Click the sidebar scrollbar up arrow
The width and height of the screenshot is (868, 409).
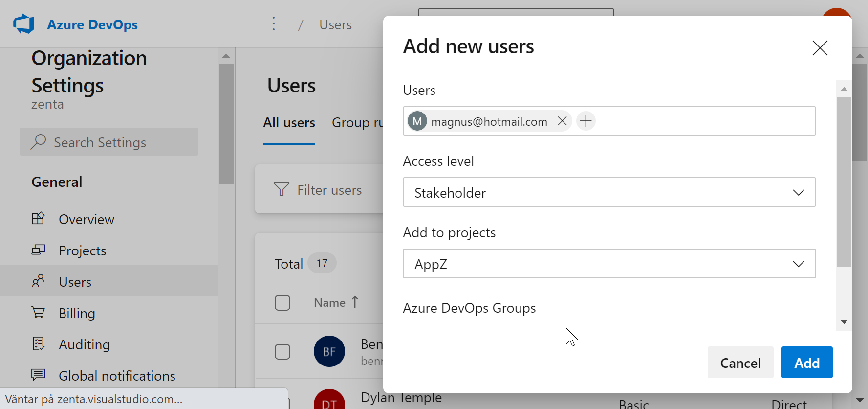pyautogui.click(x=226, y=55)
